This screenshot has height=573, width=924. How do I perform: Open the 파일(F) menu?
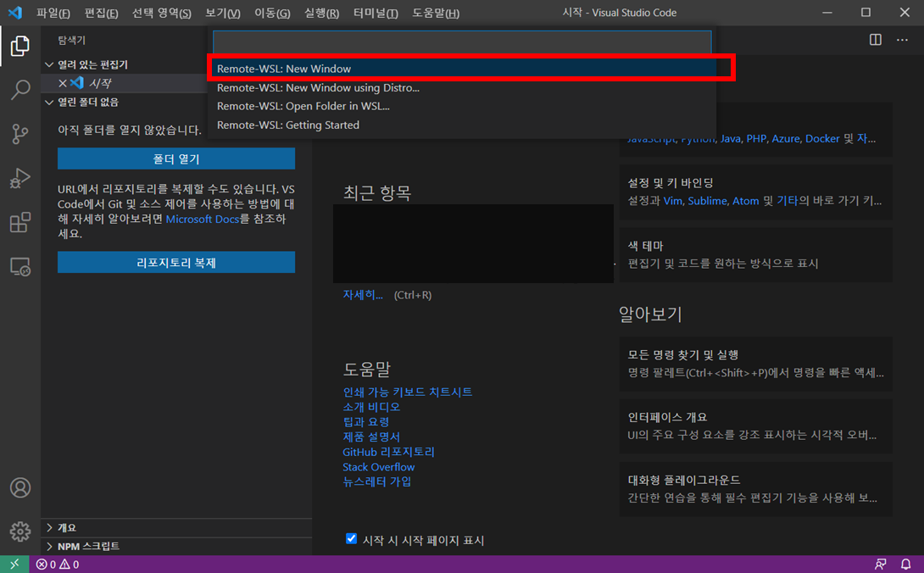53,13
